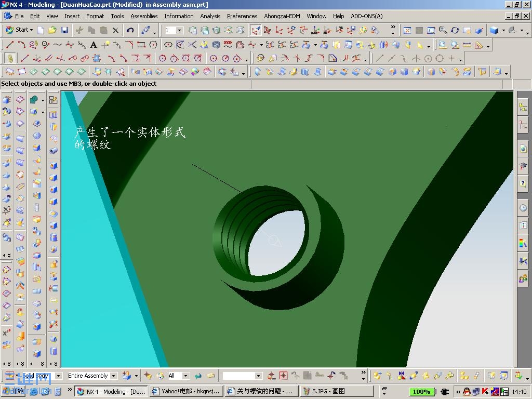Click the 100% battery indicator
Image resolution: width=532 pixels, height=399 pixels.
pos(421,392)
